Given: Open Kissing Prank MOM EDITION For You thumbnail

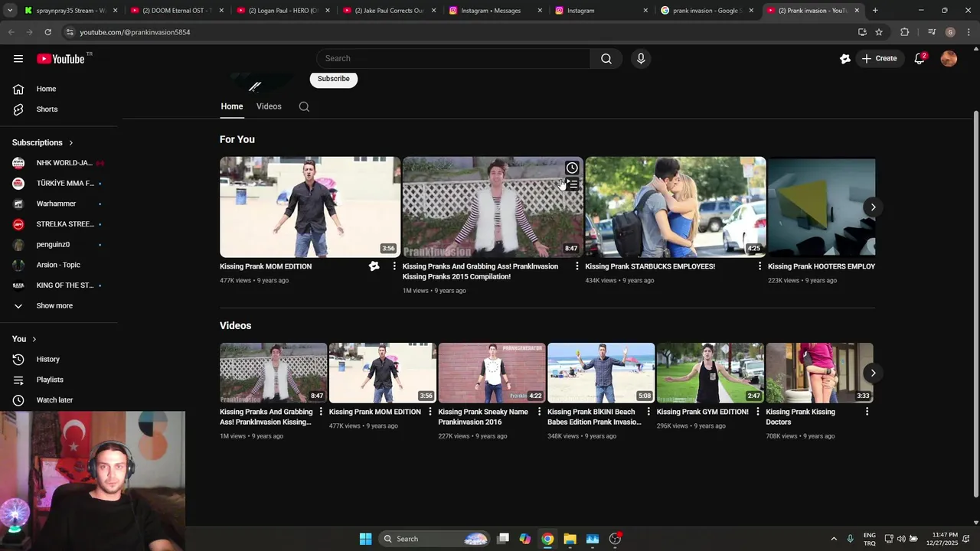Looking at the screenshot, I should coord(310,207).
